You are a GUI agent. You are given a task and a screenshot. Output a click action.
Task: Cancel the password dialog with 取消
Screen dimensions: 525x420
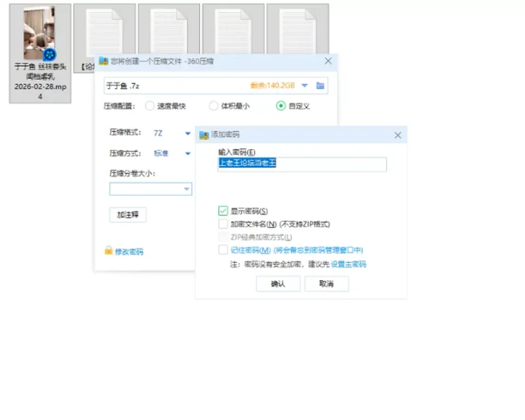[326, 284]
